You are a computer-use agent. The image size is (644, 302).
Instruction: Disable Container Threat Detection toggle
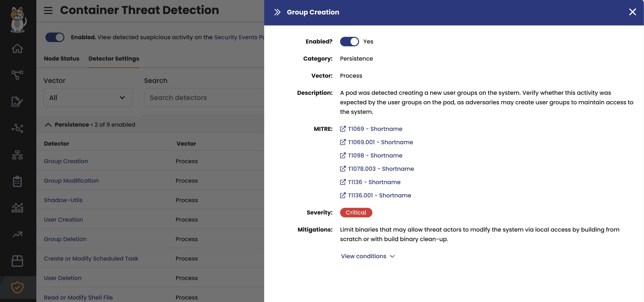tap(55, 37)
